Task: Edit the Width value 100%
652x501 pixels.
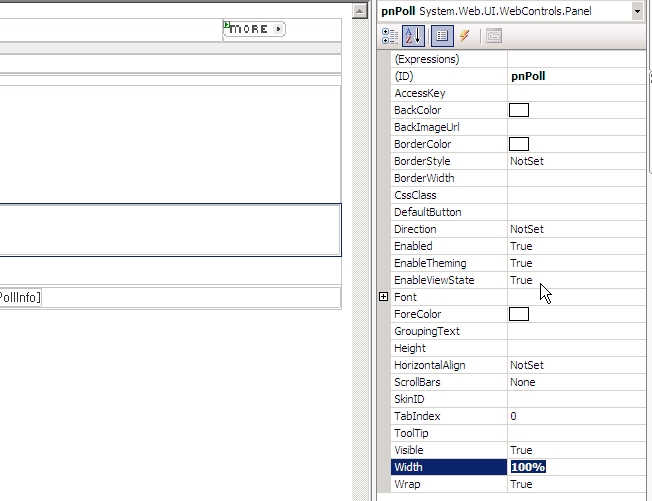Action: point(528,467)
